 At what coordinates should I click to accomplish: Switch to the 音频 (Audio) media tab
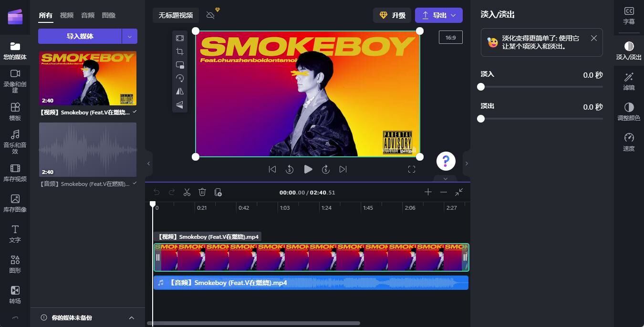pyautogui.click(x=88, y=15)
